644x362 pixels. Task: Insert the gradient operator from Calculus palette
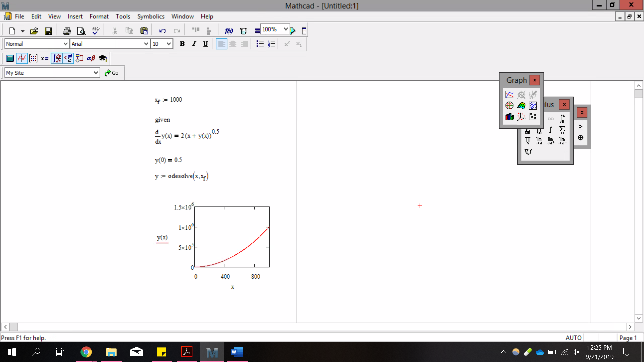tap(528, 152)
